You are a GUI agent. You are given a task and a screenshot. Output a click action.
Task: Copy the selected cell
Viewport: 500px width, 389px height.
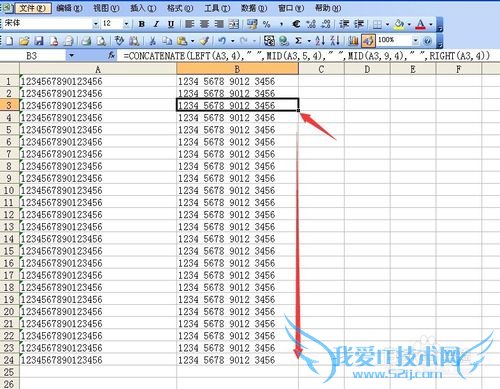coord(167,41)
